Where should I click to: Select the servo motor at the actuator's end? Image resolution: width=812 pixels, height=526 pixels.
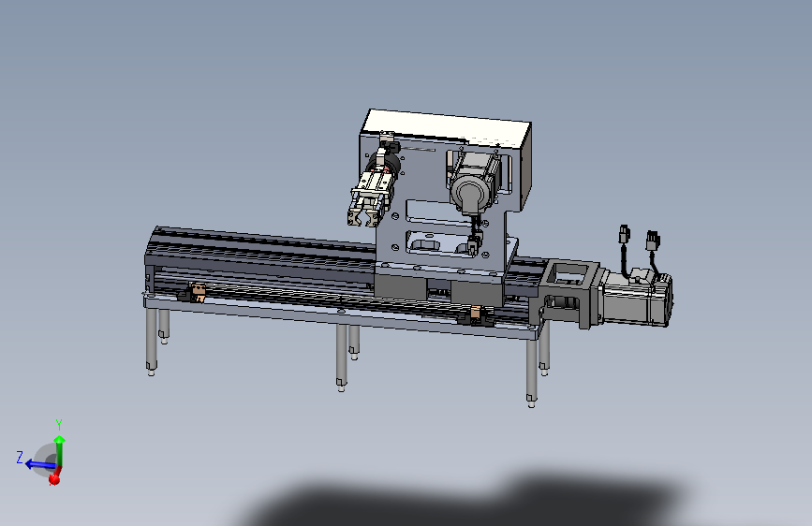click(636, 300)
